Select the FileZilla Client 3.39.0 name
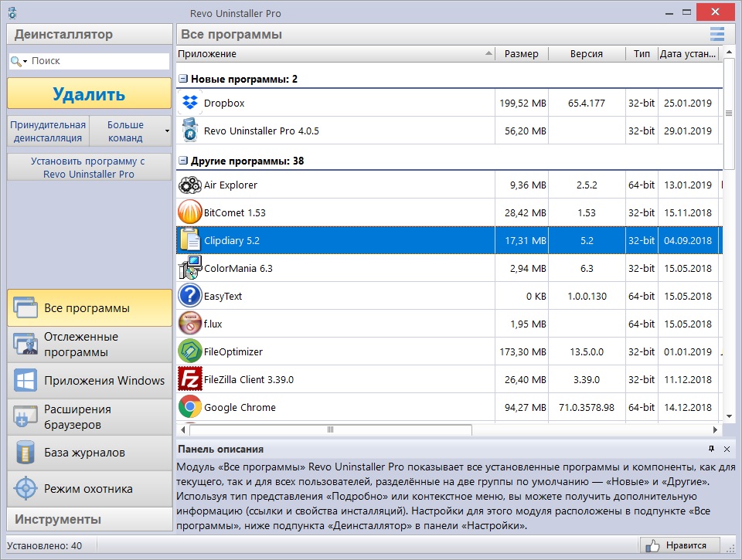Image resolution: width=742 pixels, height=560 pixels. coord(248,379)
